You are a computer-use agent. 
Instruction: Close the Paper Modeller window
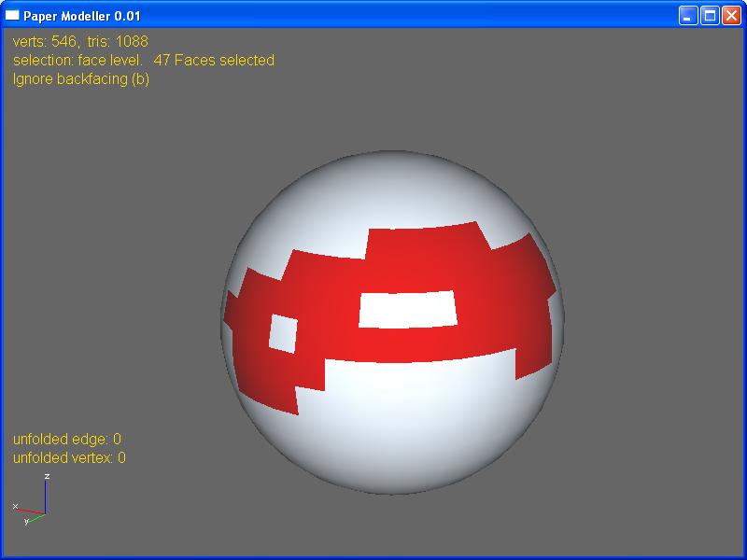[731, 16]
